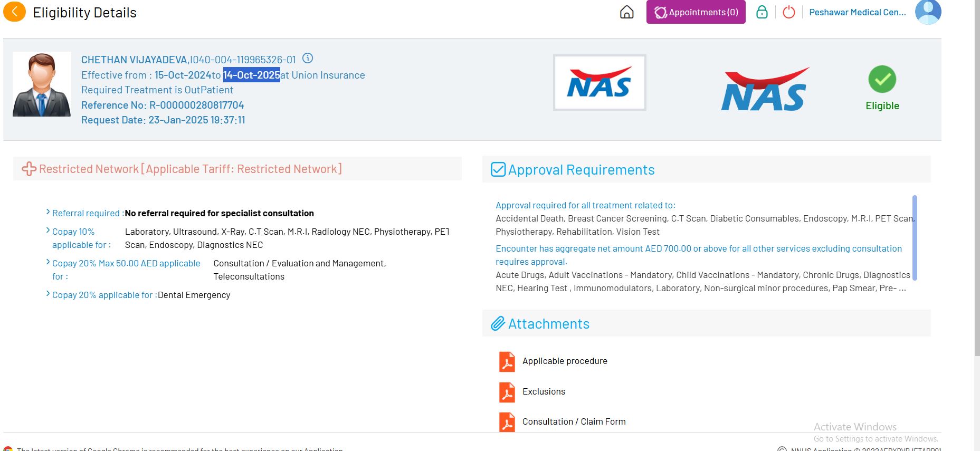Open the Consultation / Claim Form PDF icon
This screenshot has height=451, width=980.
tap(507, 422)
